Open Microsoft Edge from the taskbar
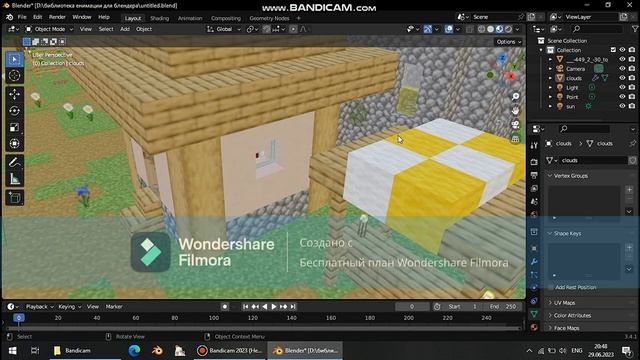Image resolution: width=640 pixels, height=360 pixels. 134,350
